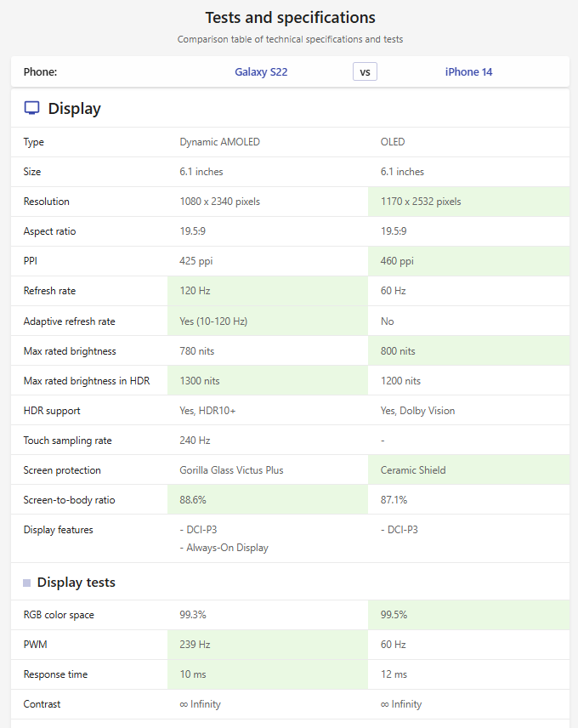Click the Response time row label

pyautogui.click(x=55, y=674)
